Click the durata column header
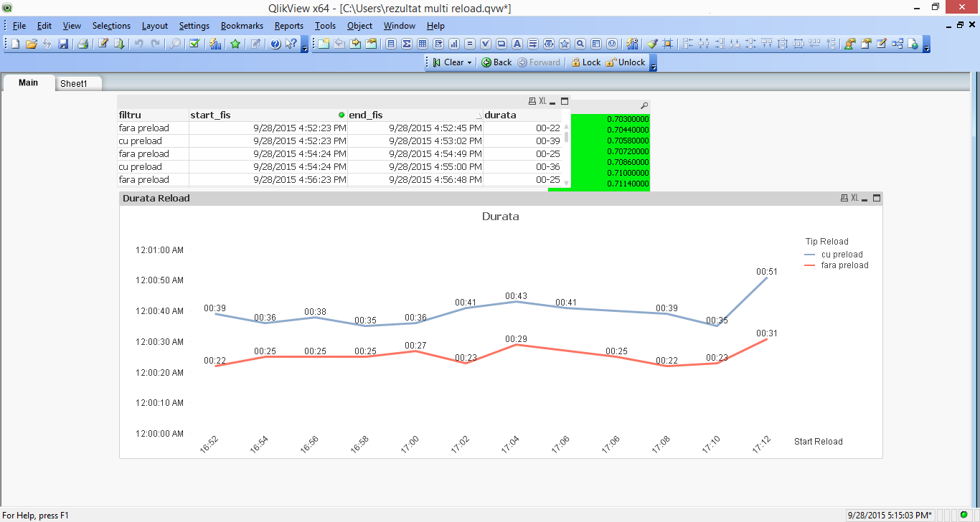The height and width of the screenshot is (522, 980). pos(522,115)
